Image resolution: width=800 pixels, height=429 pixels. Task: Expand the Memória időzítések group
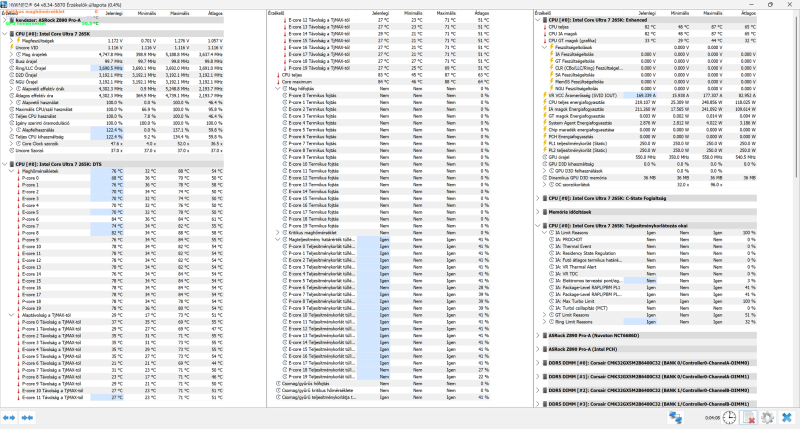tap(538, 212)
